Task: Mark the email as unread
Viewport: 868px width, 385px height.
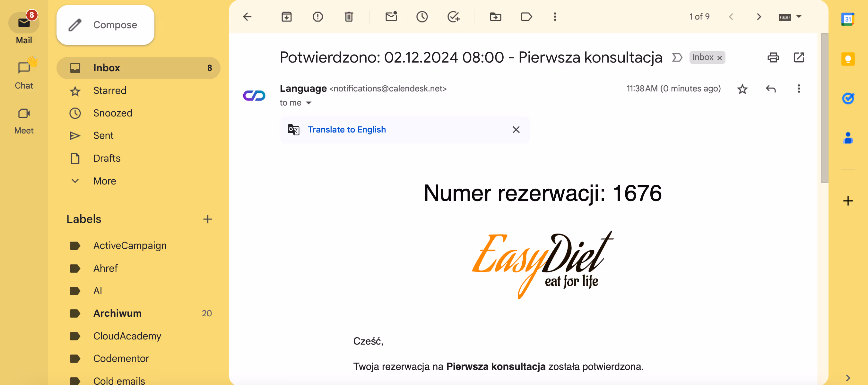Action: pos(391,16)
